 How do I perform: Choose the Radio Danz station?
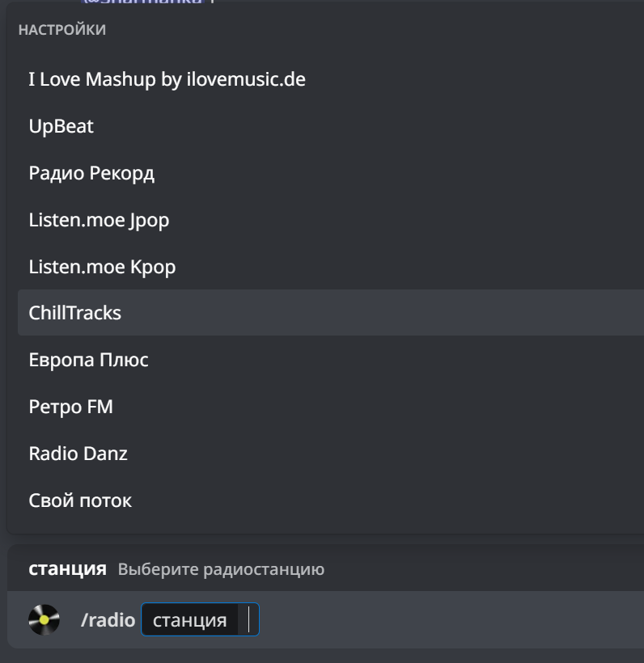pos(78,454)
